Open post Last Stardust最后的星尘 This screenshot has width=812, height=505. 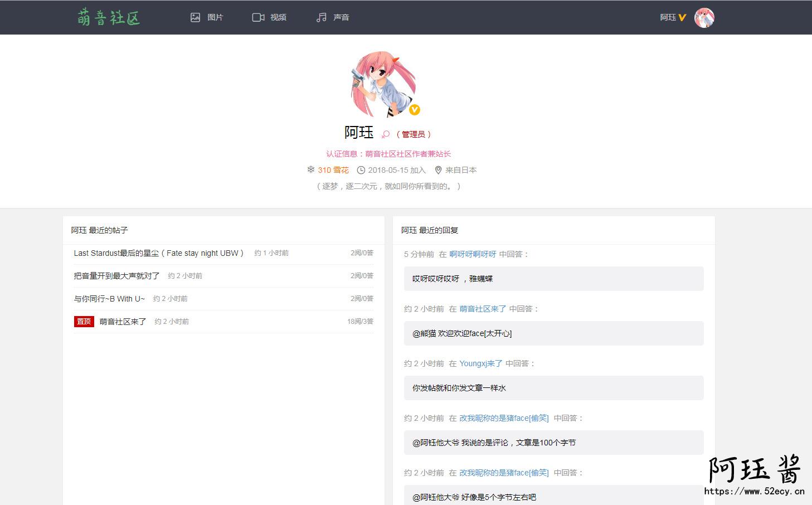tap(158, 253)
